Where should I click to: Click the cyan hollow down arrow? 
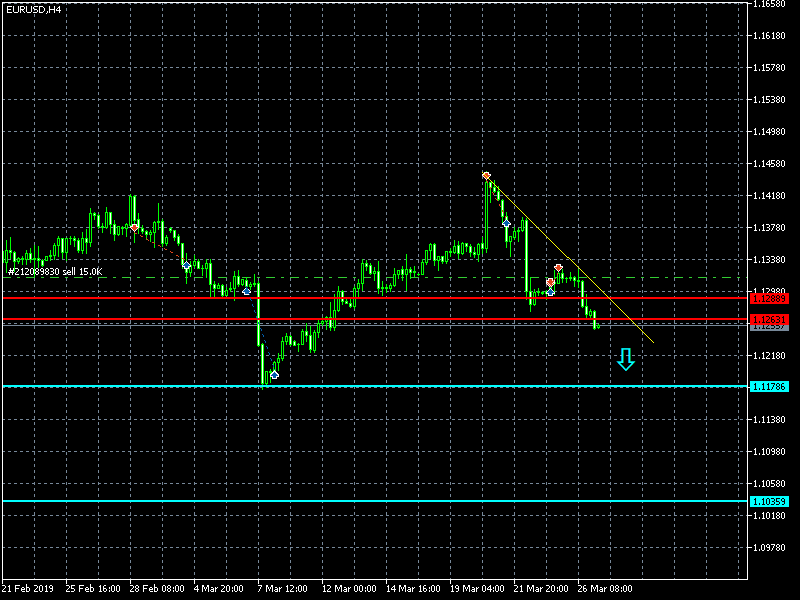click(x=626, y=359)
